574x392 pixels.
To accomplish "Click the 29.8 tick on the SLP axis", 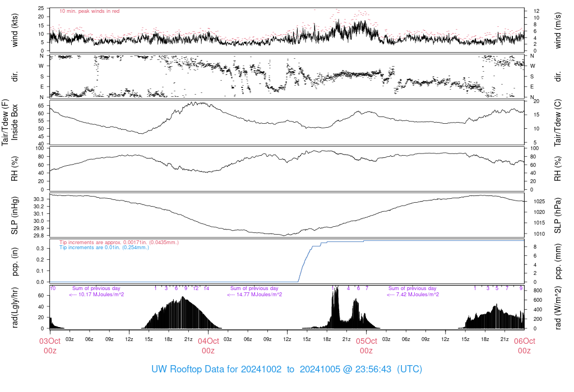I will tap(39, 236).
